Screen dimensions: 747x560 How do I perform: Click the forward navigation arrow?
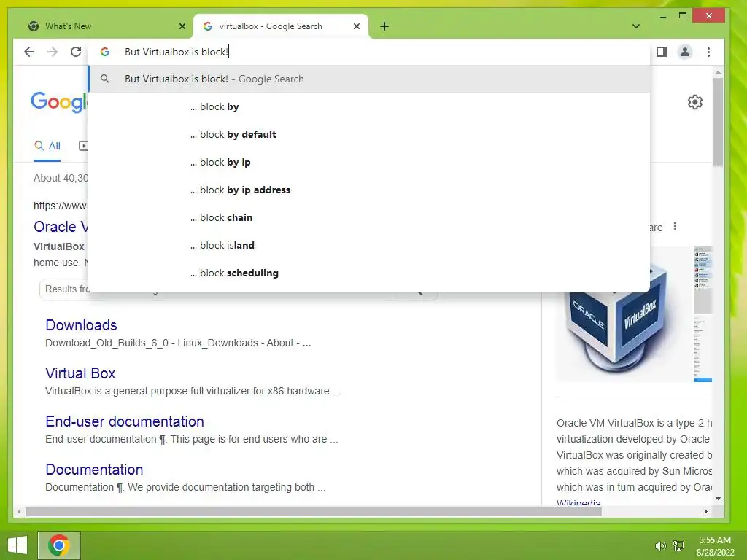click(x=53, y=52)
